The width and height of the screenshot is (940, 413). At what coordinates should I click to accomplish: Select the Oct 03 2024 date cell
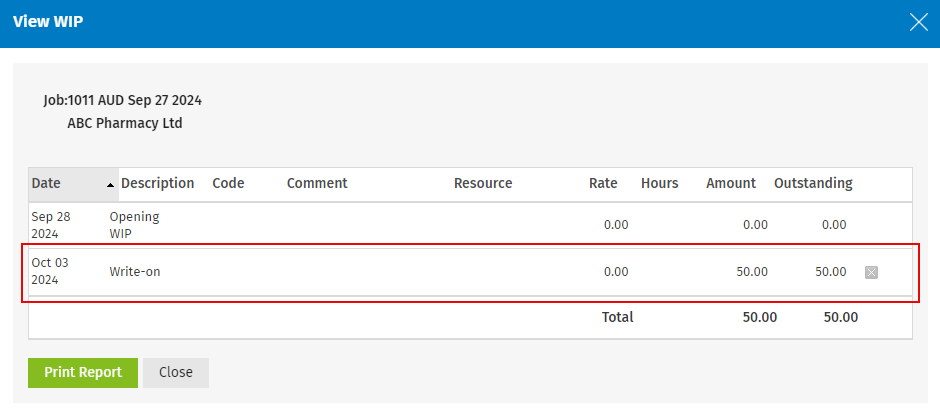(x=50, y=271)
